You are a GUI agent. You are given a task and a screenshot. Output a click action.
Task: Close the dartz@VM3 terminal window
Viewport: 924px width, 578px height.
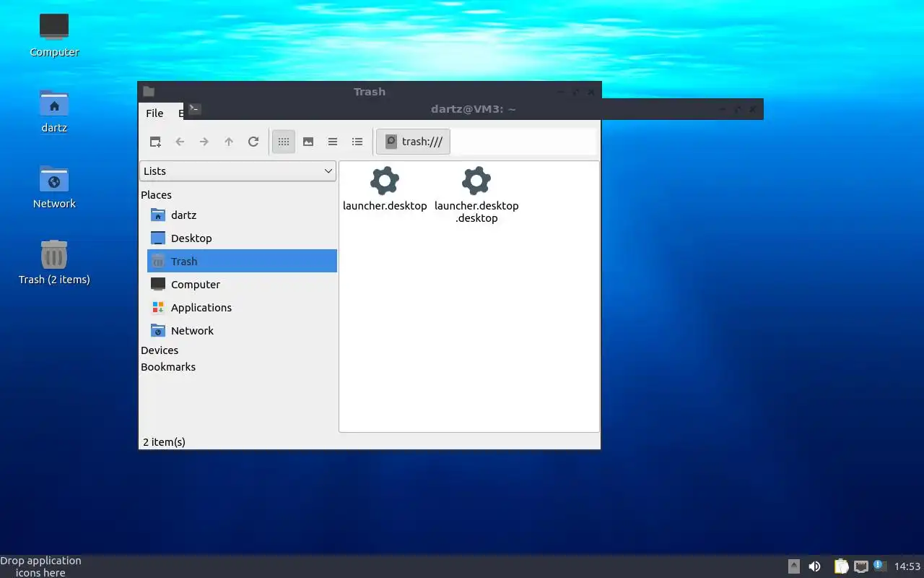753,110
